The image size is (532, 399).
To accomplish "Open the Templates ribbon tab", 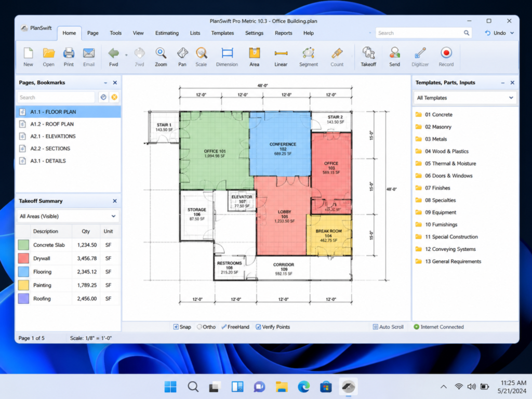I will pos(222,33).
